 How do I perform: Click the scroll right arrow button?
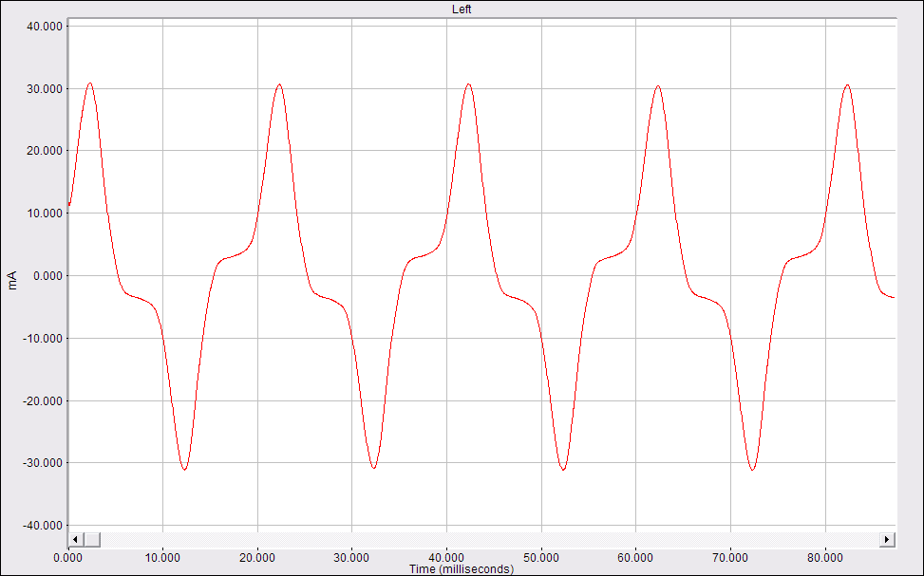[x=888, y=540]
